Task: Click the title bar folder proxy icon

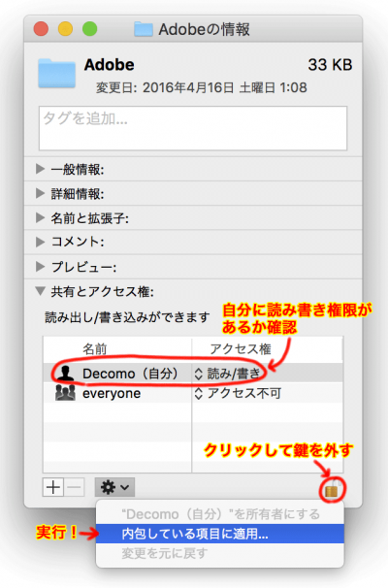Action: (x=144, y=29)
